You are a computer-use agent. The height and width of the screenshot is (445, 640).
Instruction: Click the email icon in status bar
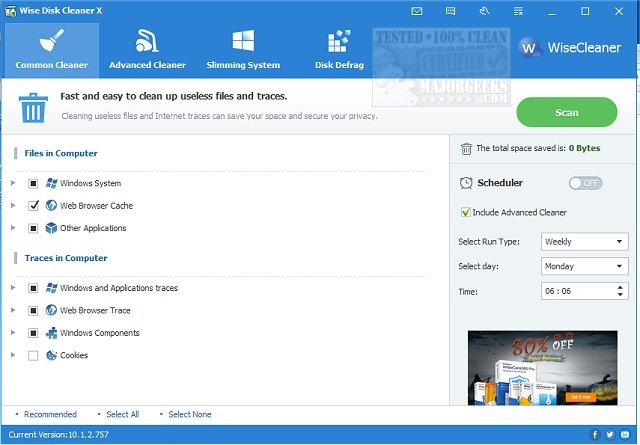[x=626, y=435]
